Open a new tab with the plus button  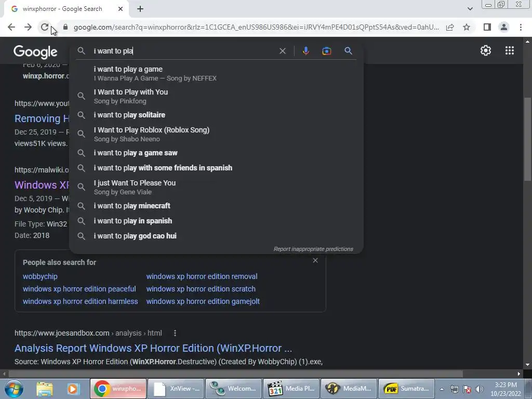[x=140, y=9]
